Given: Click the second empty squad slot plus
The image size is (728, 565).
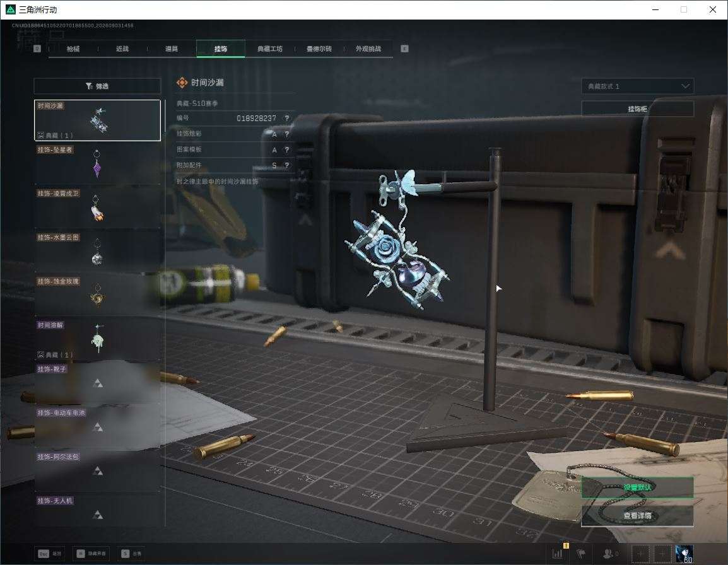Looking at the screenshot, I should click(x=662, y=554).
